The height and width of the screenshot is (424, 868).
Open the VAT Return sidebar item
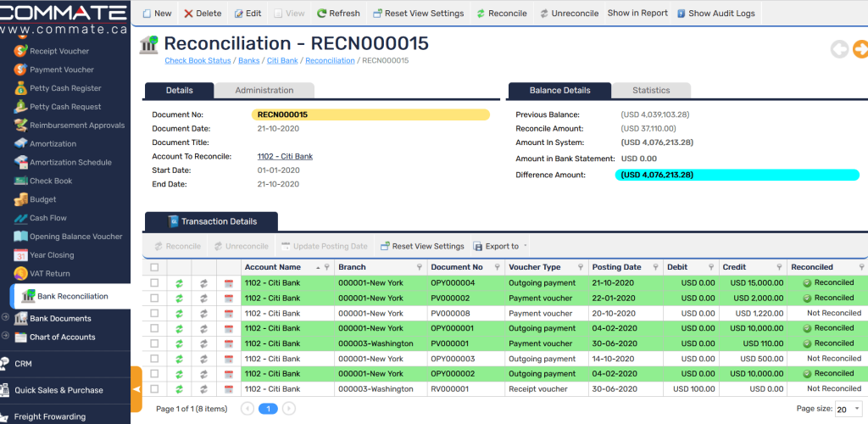[49, 273]
